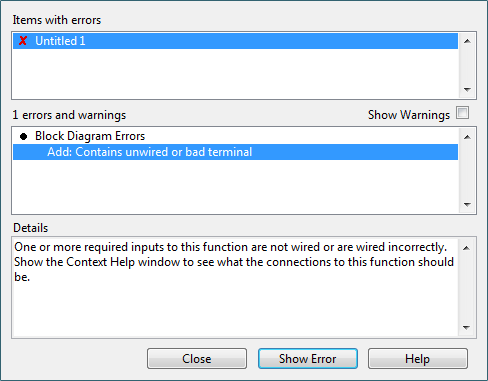Viewport: 488px width, 381px height.
Task: Click the Close button
Action: click(197, 359)
